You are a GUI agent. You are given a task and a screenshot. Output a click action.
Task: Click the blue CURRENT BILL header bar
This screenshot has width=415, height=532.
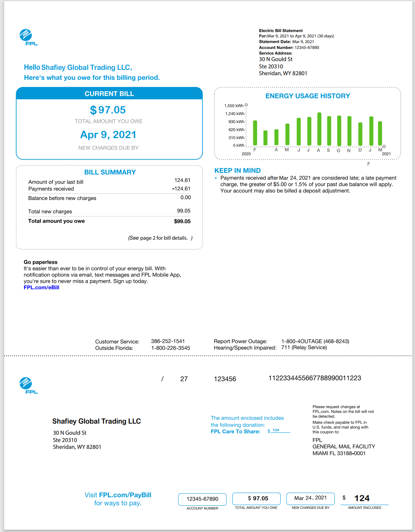[x=109, y=94]
